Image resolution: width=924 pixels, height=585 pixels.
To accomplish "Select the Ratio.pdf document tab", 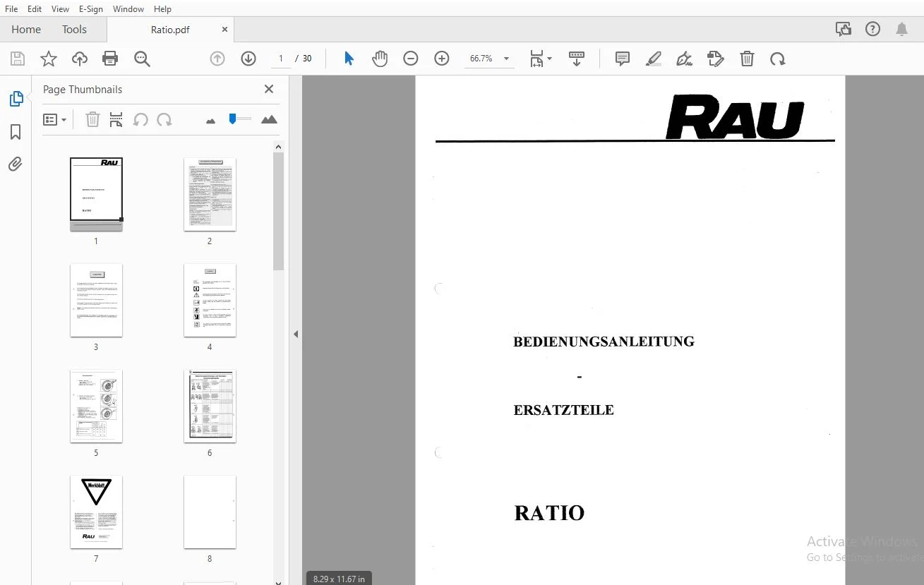I will pyautogui.click(x=170, y=30).
